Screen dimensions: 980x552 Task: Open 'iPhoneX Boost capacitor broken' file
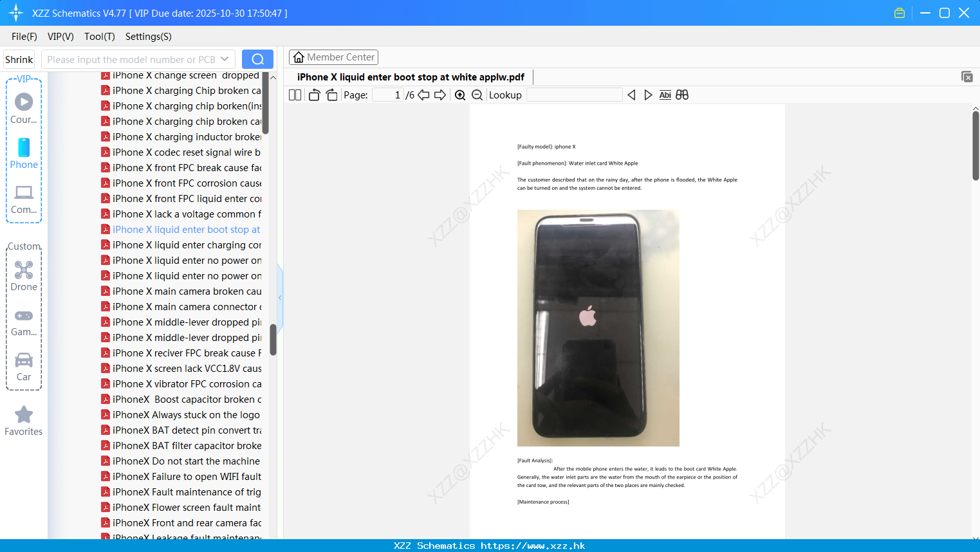181,400
